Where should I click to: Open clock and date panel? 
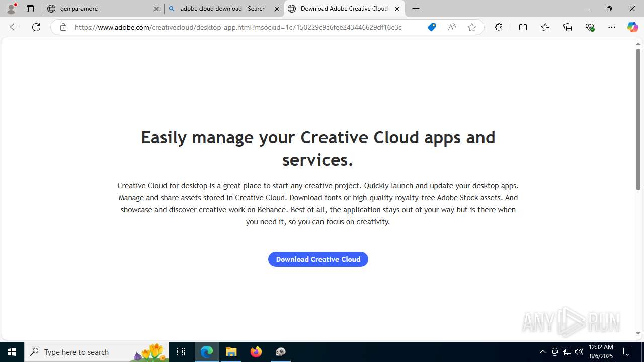coord(601,352)
